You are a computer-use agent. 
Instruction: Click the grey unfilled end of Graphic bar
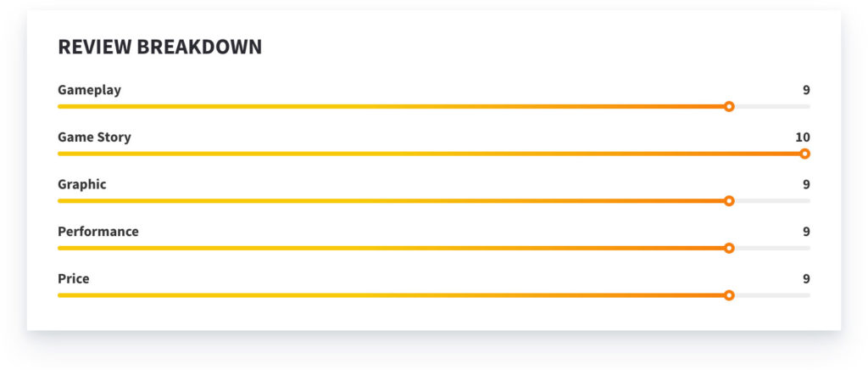[772, 201]
